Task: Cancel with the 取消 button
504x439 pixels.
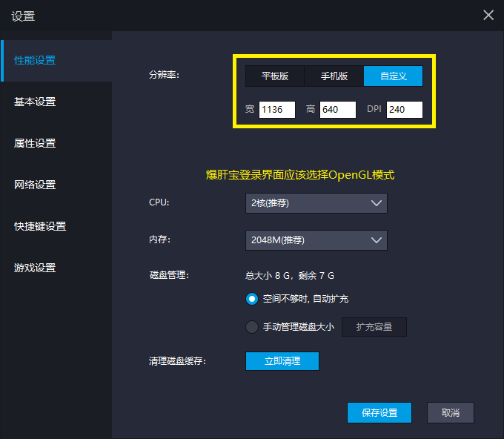Action: pos(451,413)
